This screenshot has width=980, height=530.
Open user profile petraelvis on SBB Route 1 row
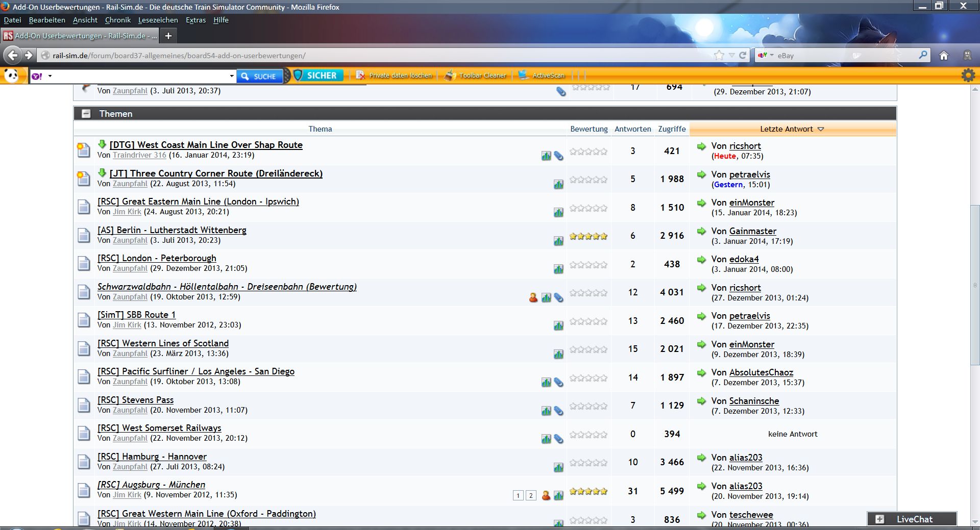[x=749, y=316]
